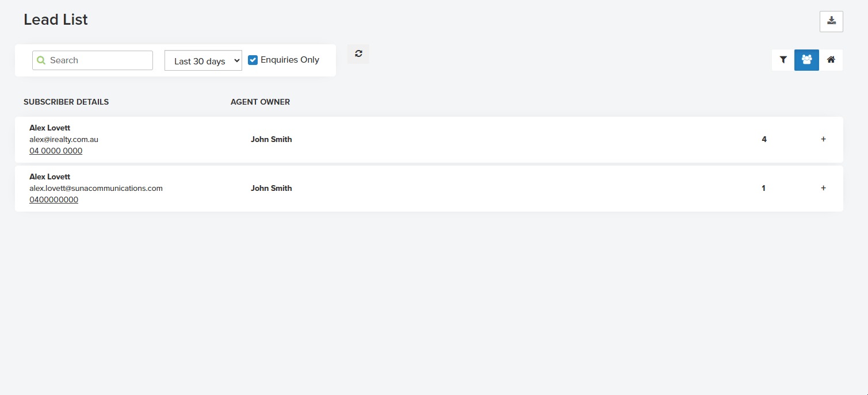868x395 pixels.
Task: Open the Last 30 days dropdown
Action: pyautogui.click(x=203, y=61)
